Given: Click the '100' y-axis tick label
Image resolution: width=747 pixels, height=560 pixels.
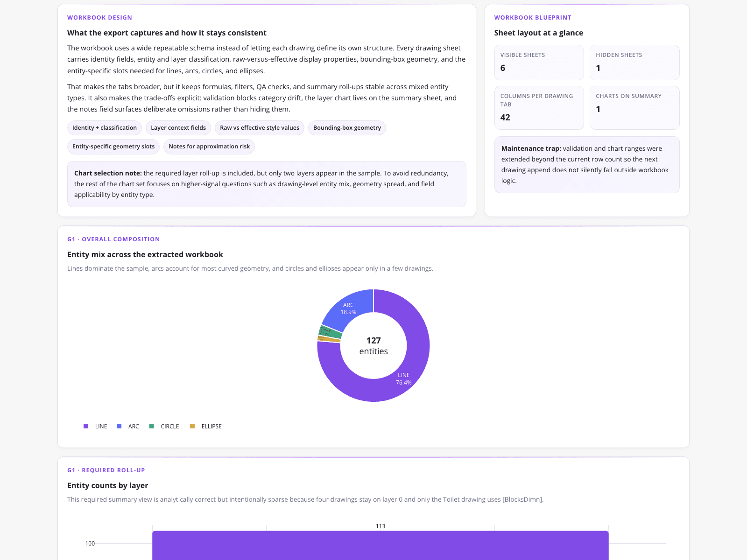Looking at the screenshot, I should [90, 544].
